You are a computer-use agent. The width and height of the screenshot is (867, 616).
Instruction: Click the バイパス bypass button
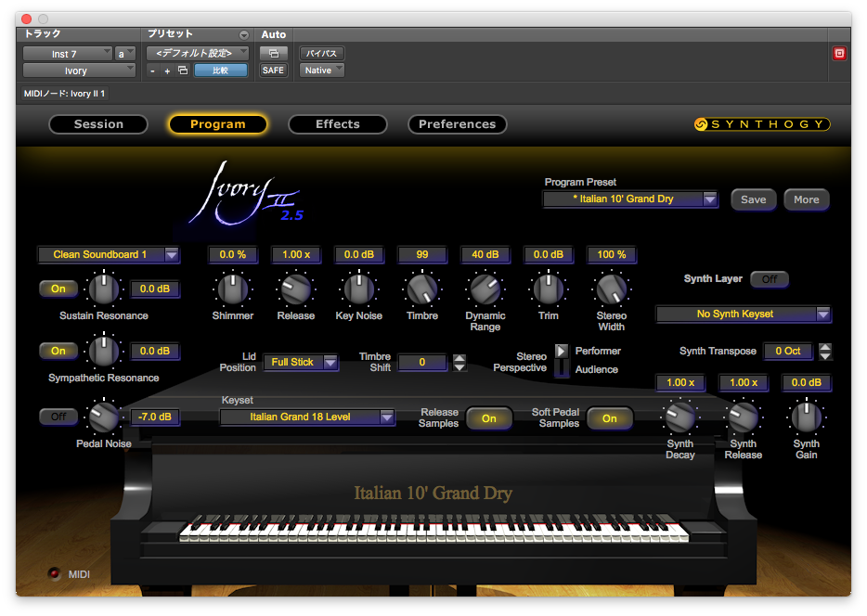click(322, 54)
